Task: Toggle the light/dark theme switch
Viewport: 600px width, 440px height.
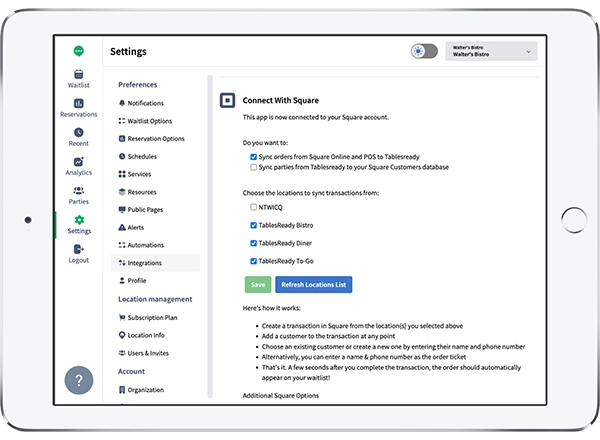Action: (x=423, y=51)
